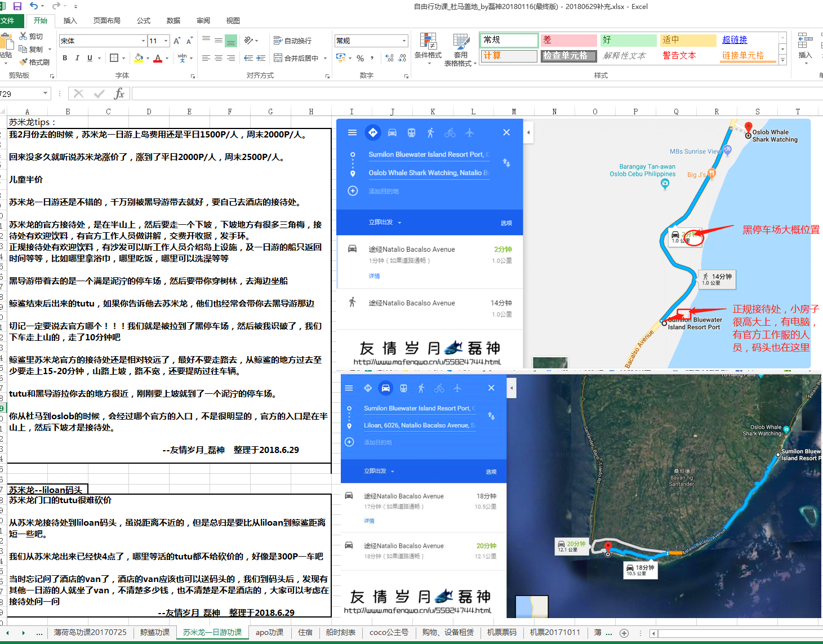Apply the 超链接 cell style
823x644 pixels.
(x=748, y=40)
